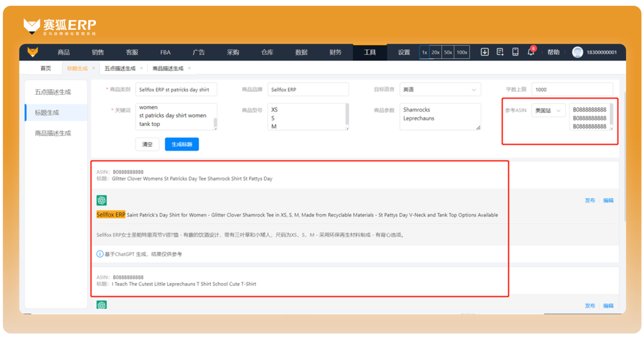Click the user avatar icon
The width and height of the screenshot is (644, 338).
coord(577,52)
